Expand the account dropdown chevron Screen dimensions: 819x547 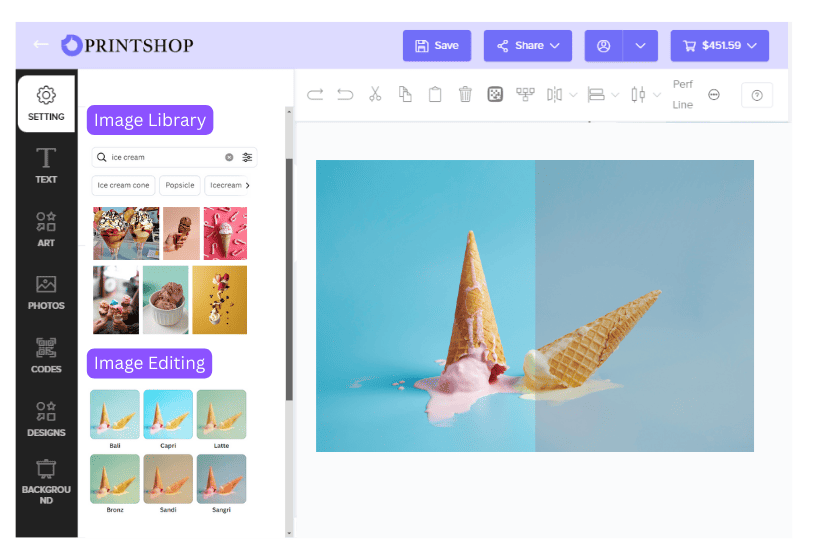[640, 45]
